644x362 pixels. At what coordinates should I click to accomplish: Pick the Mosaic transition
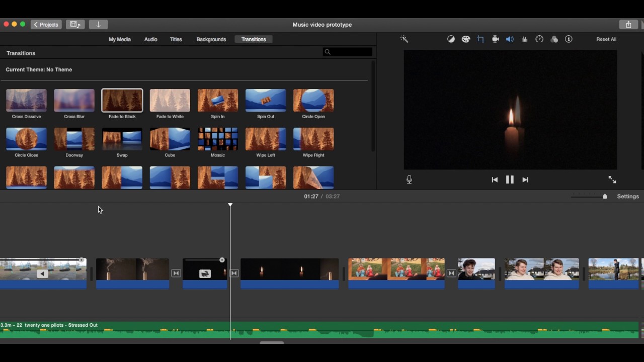(218, 139)
